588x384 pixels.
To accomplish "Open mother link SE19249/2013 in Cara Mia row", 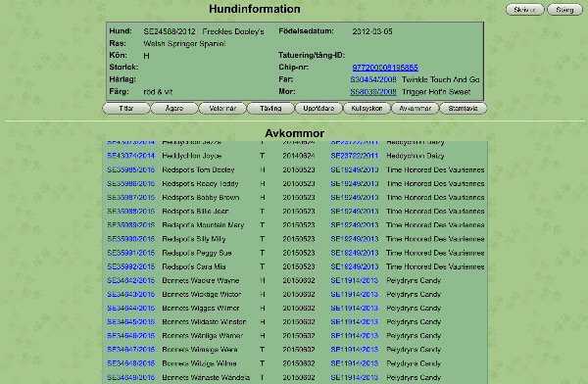I will (355, 267).
